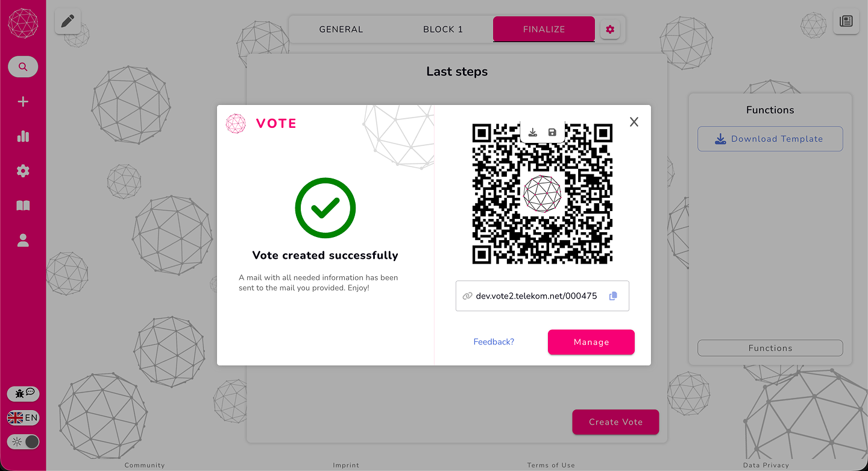The width and height of the screenshot is (868, 471).
Task: Switch to the BLOCK 1 tab
Action: (442, 29)
